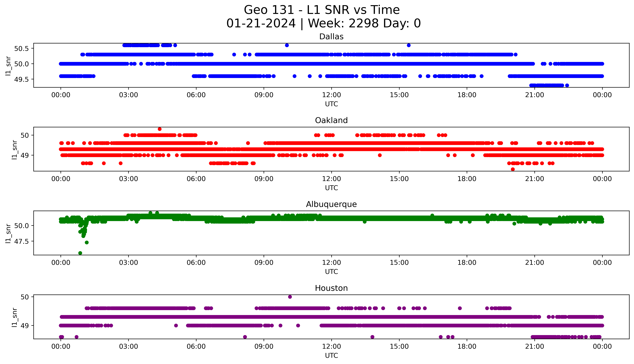This screenshot has height=364, width=634.
Task: Click the 09:00 tick label on Albuquerque plot
Action: point(264,263)
